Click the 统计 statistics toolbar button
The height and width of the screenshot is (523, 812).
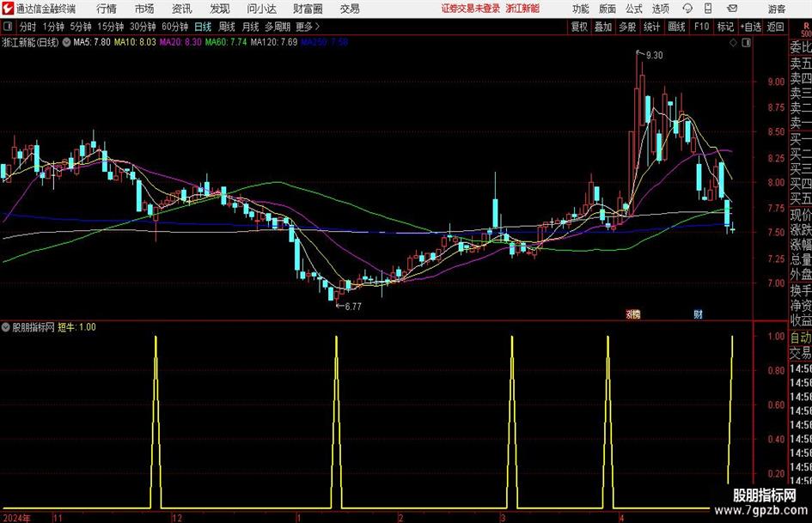[651, 27]
